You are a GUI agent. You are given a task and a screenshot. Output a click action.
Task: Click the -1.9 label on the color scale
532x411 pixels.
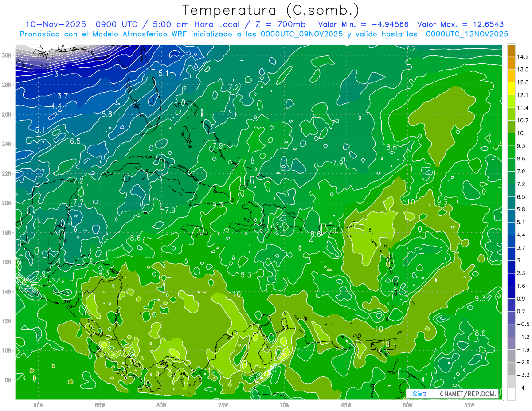[523, 349]
